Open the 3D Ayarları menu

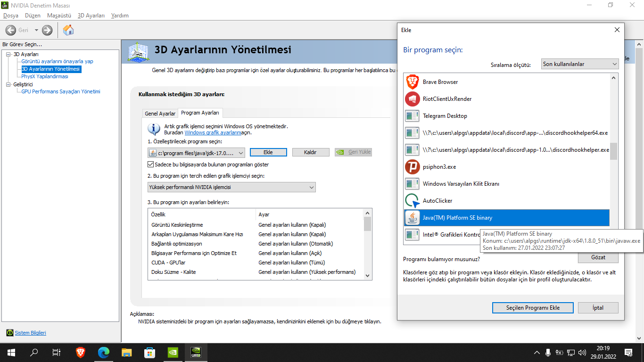point(91,16)
